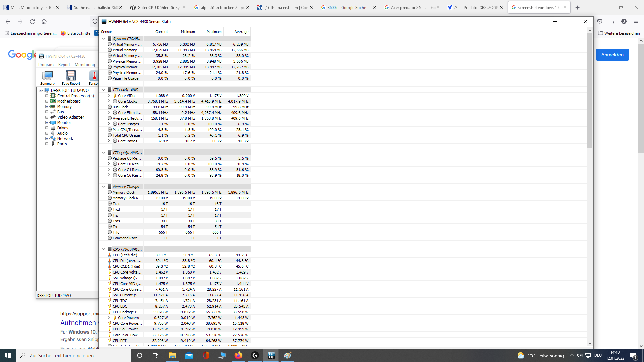
Task: Click the Firefox home icon
Action: coord(44,22)
